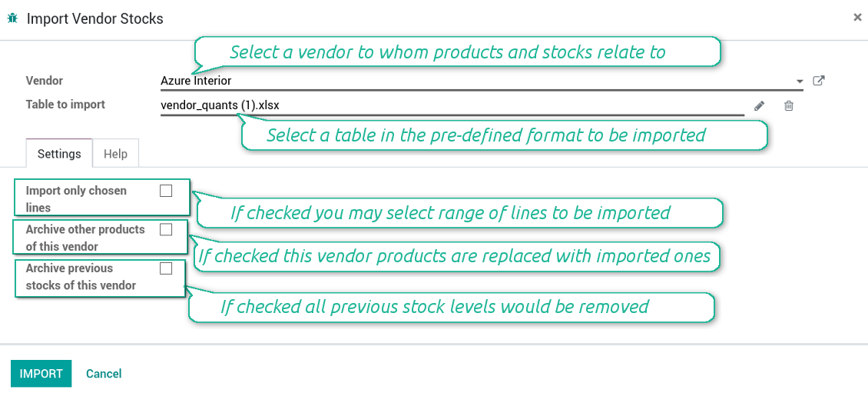Toggle Archive previous stocks of this vendor
Image resolution: width=868 pixels, height=403 pixels.
[166, 268]
